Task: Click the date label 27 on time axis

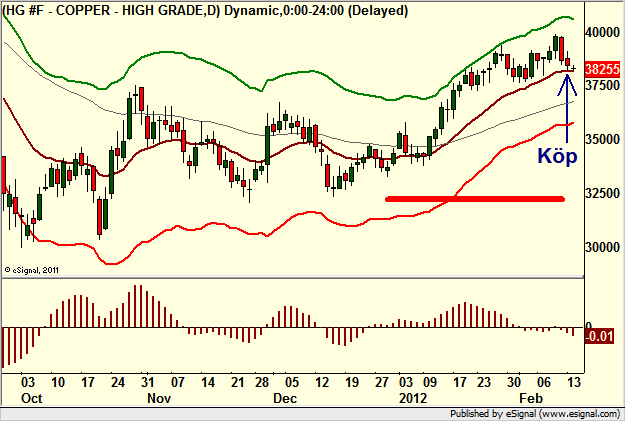Action: point(381,382)
